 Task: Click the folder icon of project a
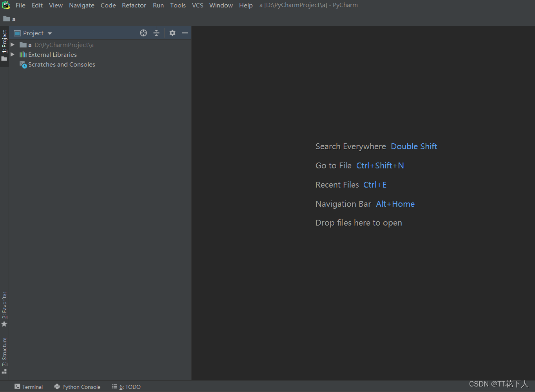pos(23,45)
